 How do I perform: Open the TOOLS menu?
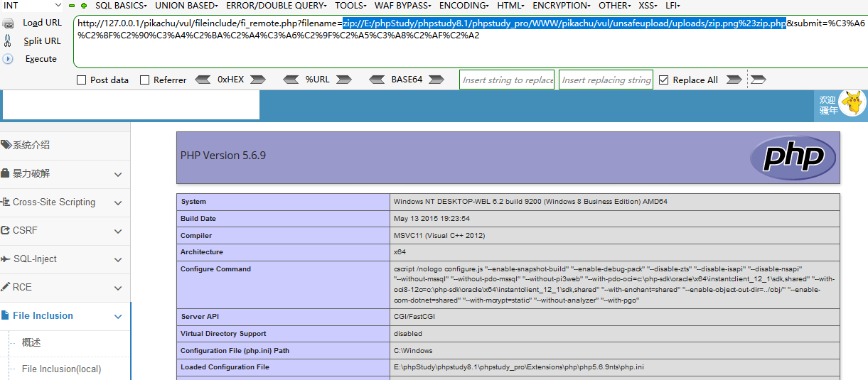[x=351, y=6]
